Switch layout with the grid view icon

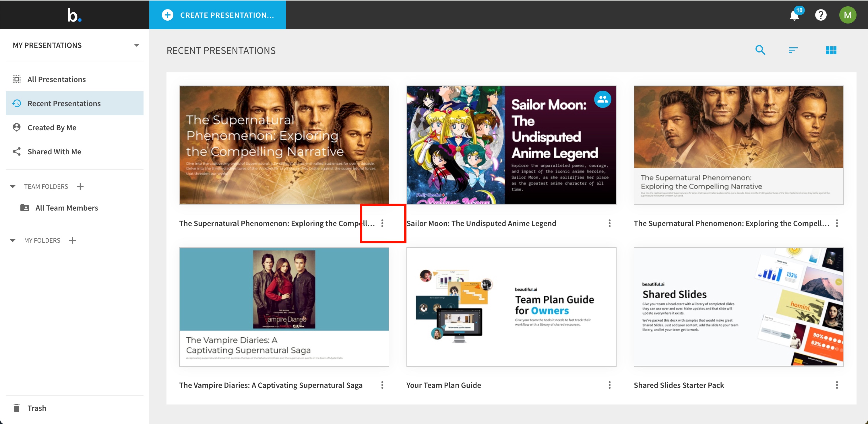pos(831,50)
